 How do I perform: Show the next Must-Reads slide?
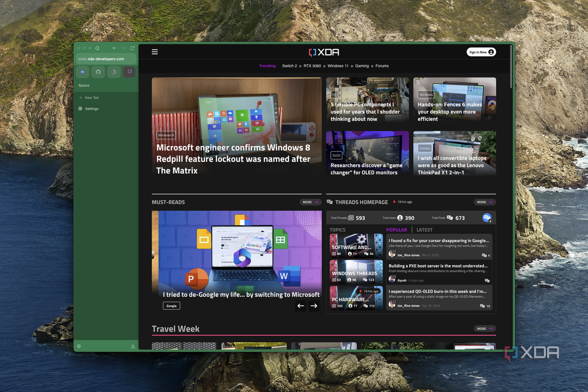click(x=314, y=306)
